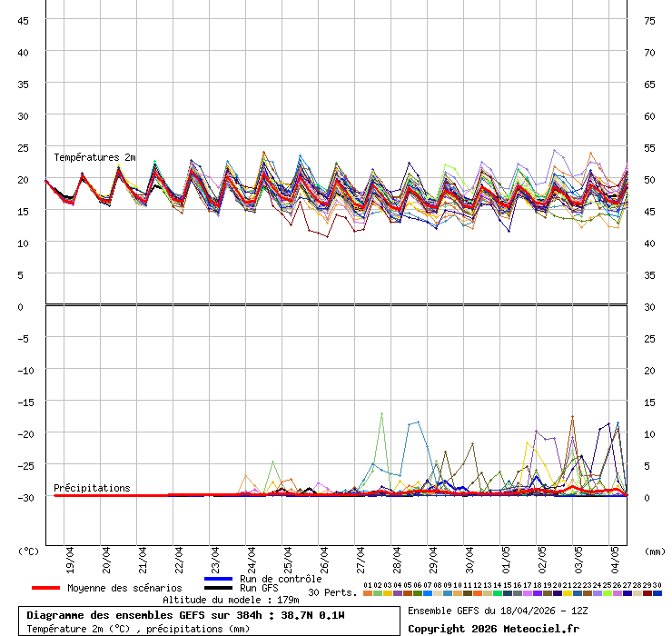This screenshot has height=636, width=672.
Task: Click the perturbation 07 blue legend swatch
Action: pyautogui.click(x=428, y=593)
